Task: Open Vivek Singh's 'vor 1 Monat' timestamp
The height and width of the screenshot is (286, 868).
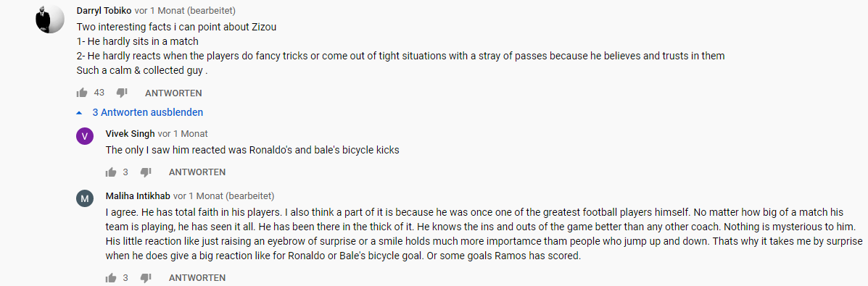Action: (x=183, y=134)
